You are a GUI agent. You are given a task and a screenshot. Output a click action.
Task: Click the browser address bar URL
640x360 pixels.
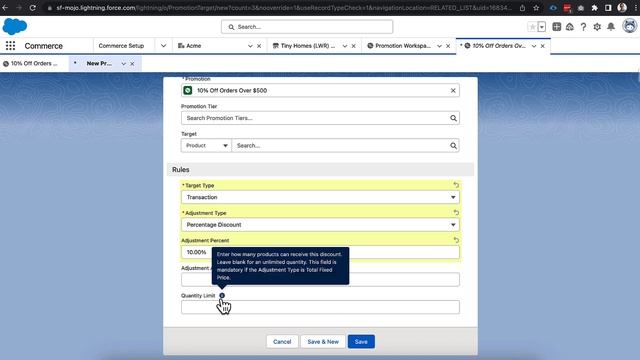(284, 8)
